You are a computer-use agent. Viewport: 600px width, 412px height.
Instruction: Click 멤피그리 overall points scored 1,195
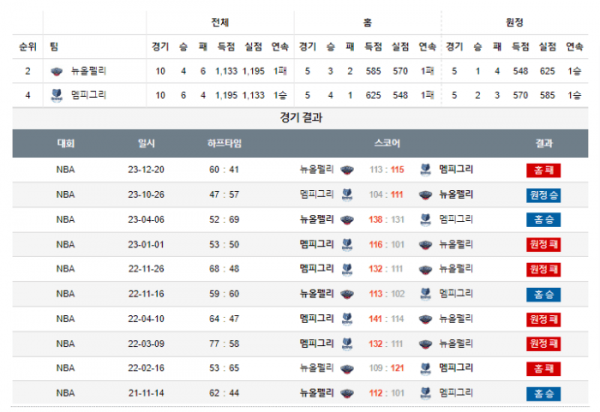[226, 95]
